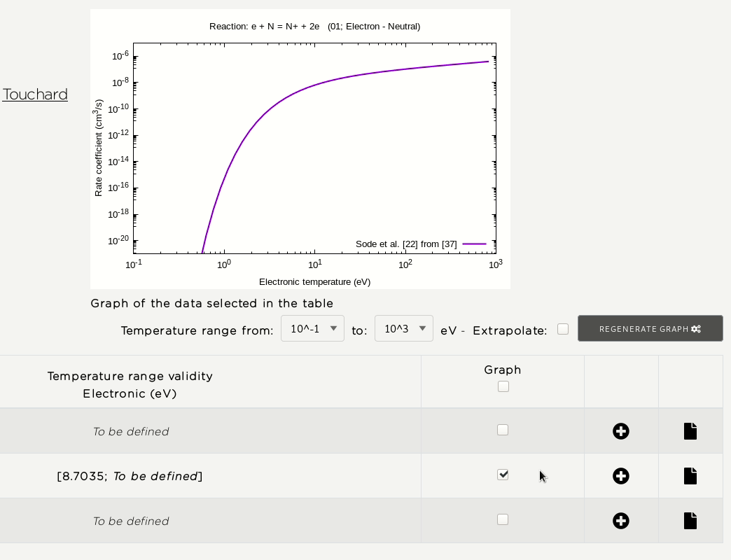
Task: Click the Temperature range validity column header
Action: [130, 384]
